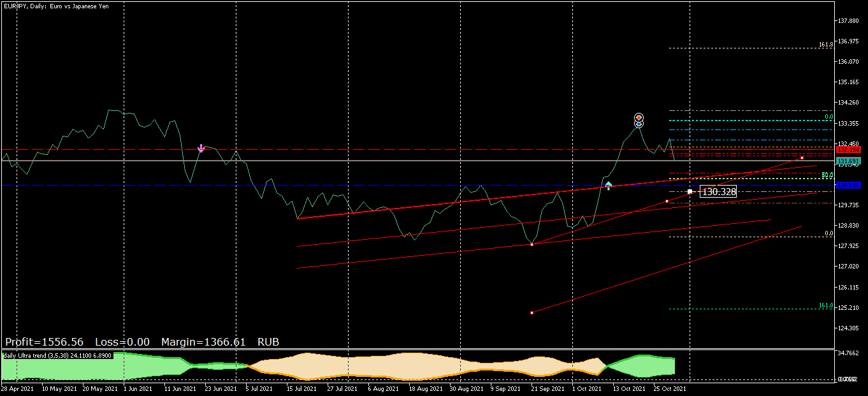Viewport: 868px width, 396px height.
Task: Click the 1 Jun 2021 date label
Action: tap(137, 388)
